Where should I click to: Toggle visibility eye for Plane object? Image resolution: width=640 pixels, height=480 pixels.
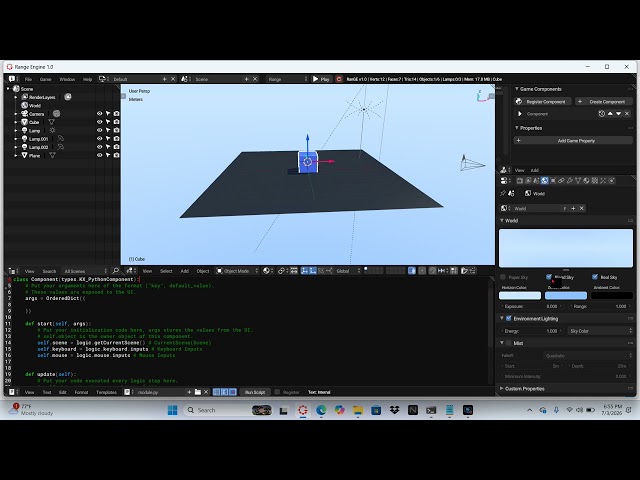(99, 155)
